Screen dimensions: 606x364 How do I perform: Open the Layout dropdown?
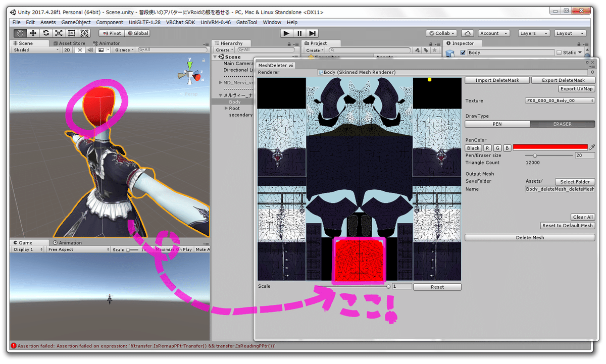pyautogui.click(x=570, y=33)
